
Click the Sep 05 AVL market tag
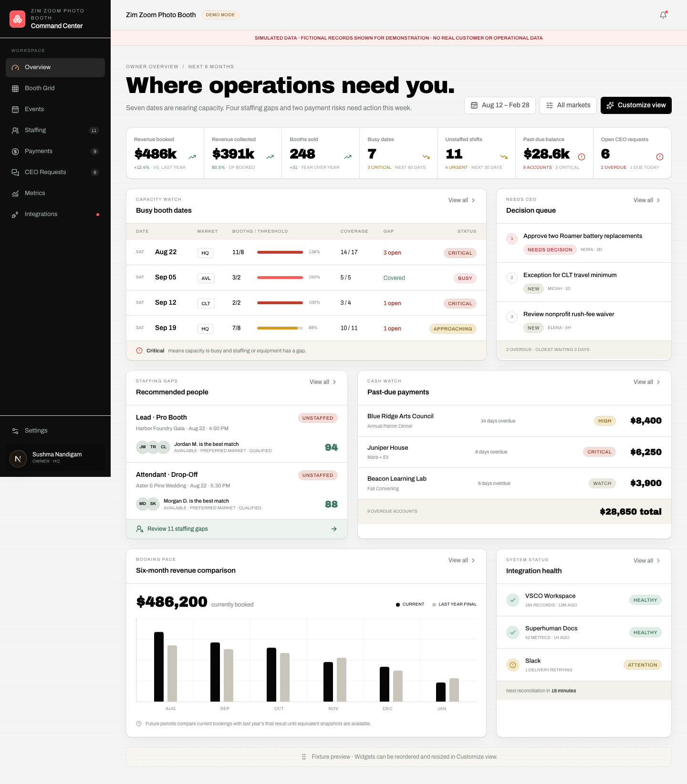click(x=206, y=279)
